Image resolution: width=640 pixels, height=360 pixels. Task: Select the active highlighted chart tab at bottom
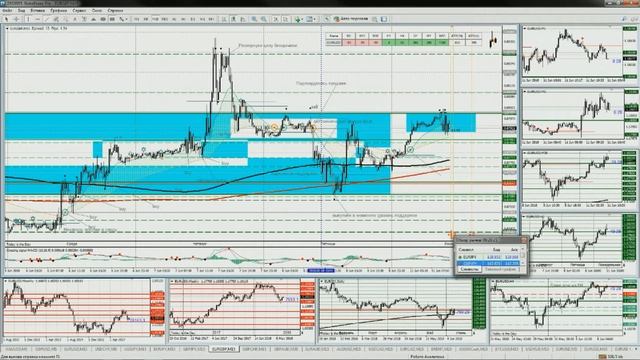click(223, 349)
